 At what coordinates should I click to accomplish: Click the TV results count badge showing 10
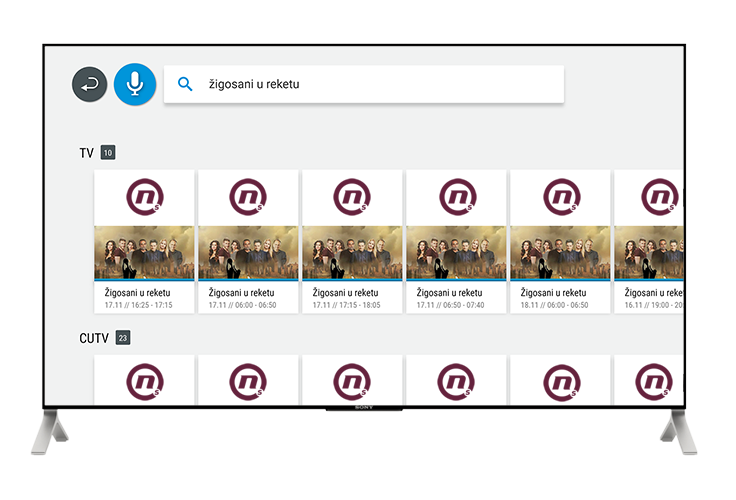(108, 153)
